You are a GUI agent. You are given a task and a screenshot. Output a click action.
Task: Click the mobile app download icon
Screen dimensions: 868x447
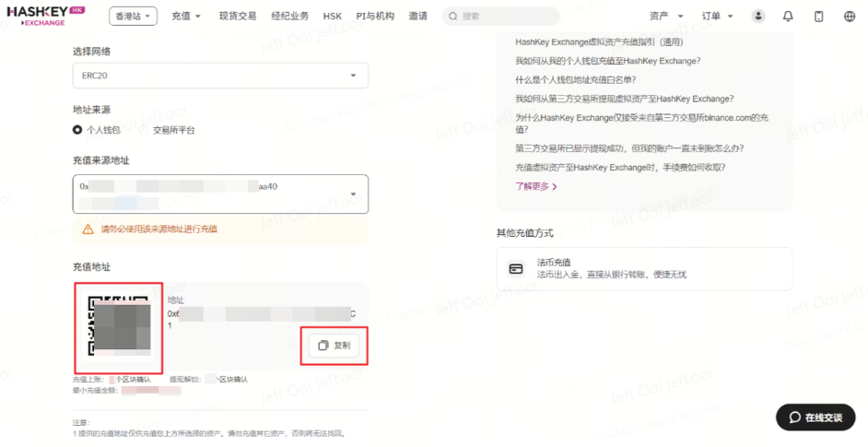click(819, 17)
